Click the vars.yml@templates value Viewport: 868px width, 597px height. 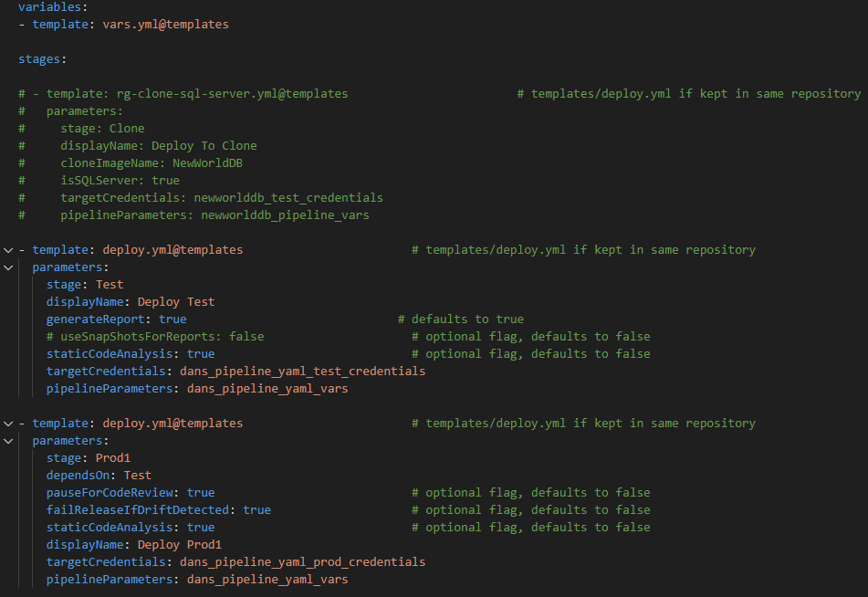[x=165, y=25]
